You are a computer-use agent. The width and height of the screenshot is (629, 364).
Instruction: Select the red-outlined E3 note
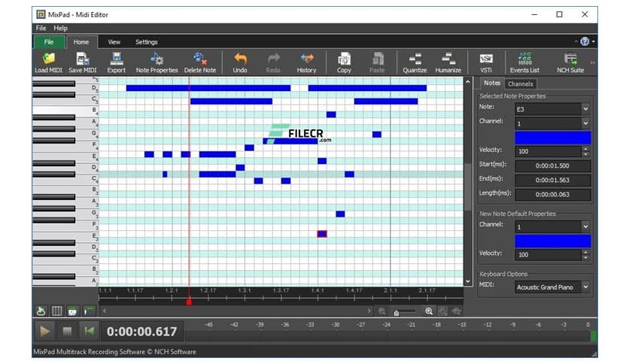point(322,234)
